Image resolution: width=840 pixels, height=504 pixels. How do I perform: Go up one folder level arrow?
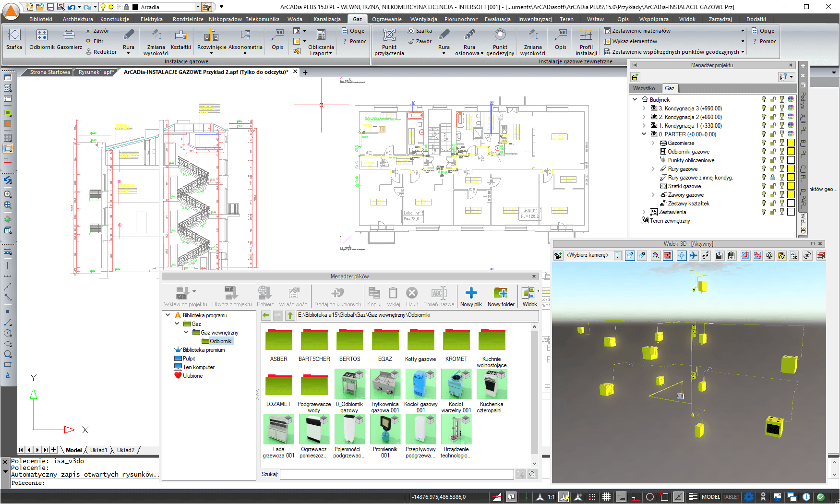point(290,315)
